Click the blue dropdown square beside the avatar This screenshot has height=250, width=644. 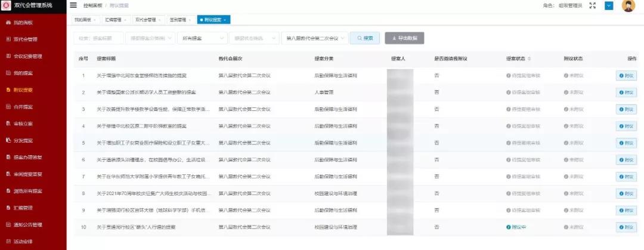(609, 5)
